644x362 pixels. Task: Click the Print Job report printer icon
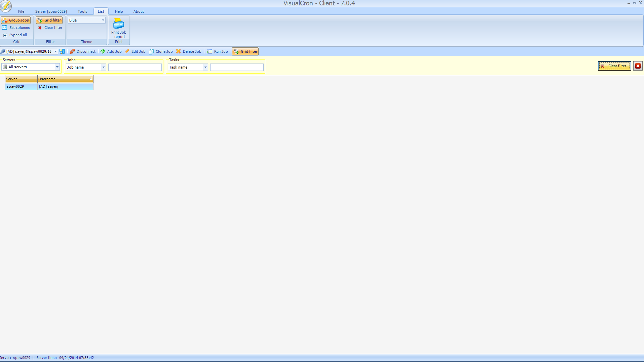(119, 24)
